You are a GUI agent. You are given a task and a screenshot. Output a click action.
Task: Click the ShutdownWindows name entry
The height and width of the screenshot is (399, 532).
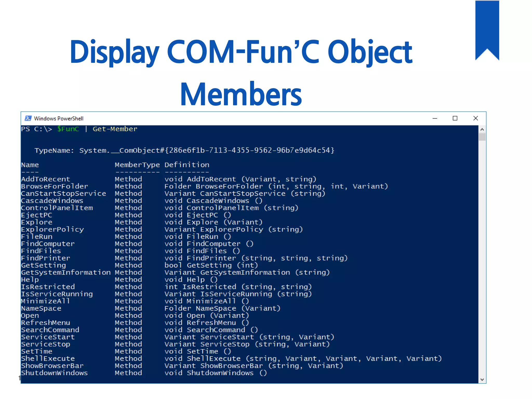click(x=55, y=373)
